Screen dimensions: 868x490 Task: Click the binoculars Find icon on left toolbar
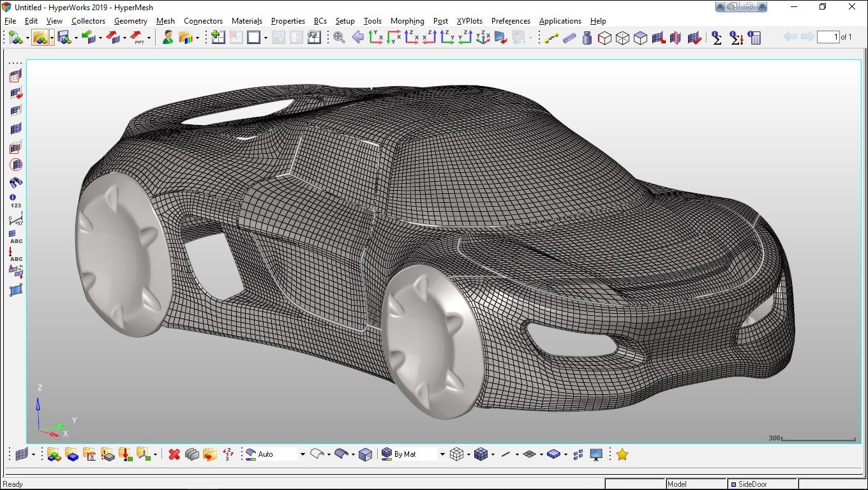coord(16,183)
